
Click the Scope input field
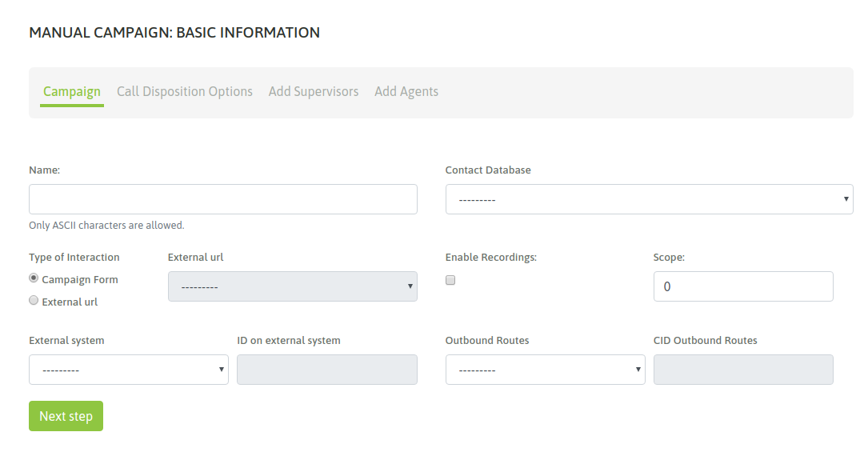point(743,286)
